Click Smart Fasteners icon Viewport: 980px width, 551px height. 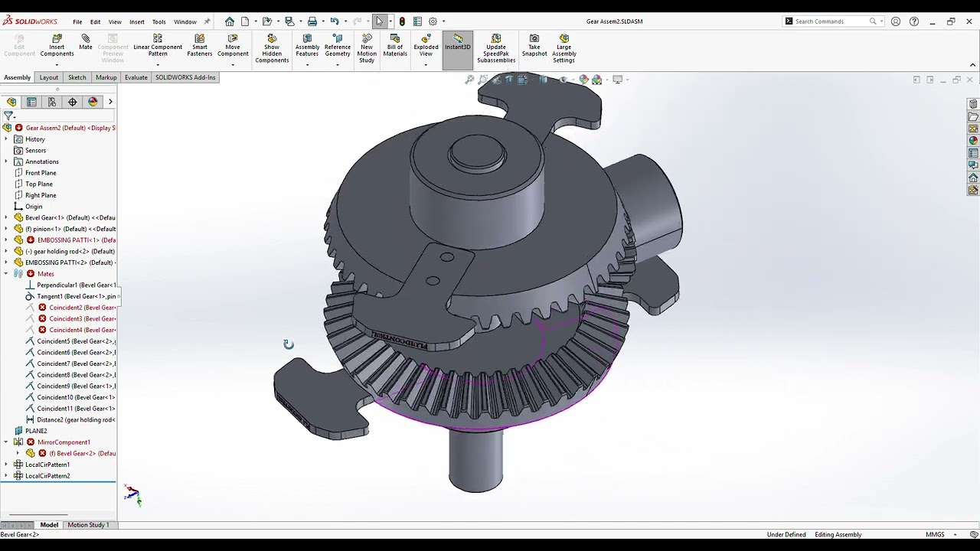(x=199, y=46)
